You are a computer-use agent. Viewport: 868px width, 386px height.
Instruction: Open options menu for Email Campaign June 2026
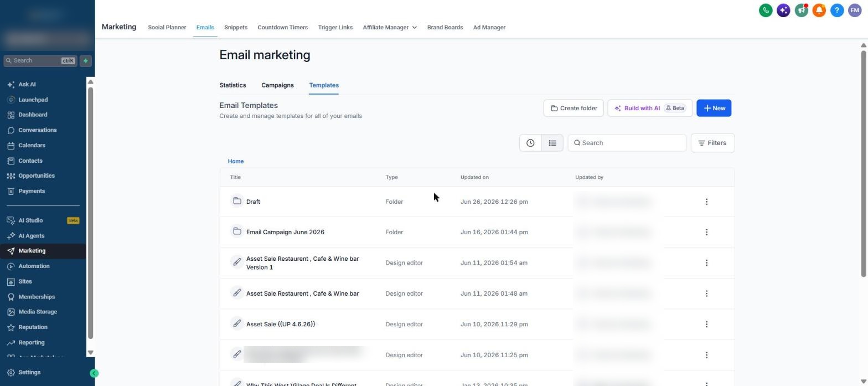(706, 232)
